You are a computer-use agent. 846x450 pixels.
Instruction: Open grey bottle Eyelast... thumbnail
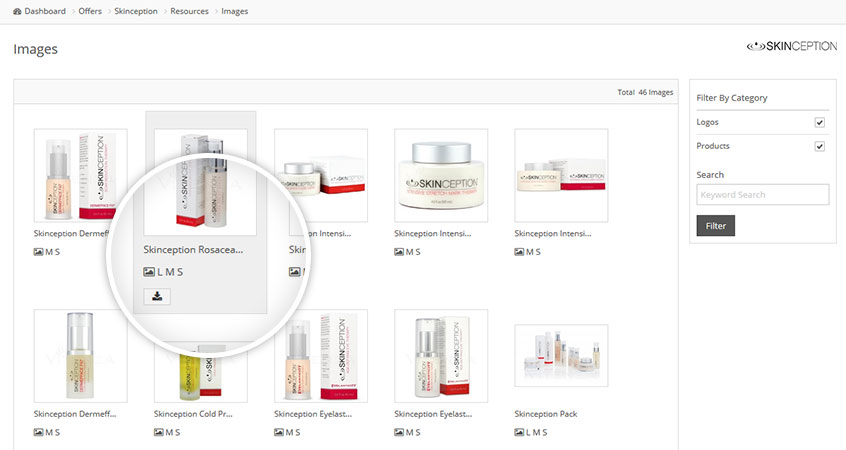(441, 356)
